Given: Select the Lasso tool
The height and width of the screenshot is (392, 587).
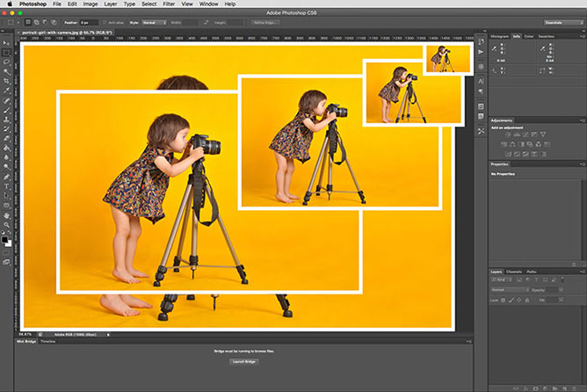Looking at the screenshot, I should pos(7,62).
